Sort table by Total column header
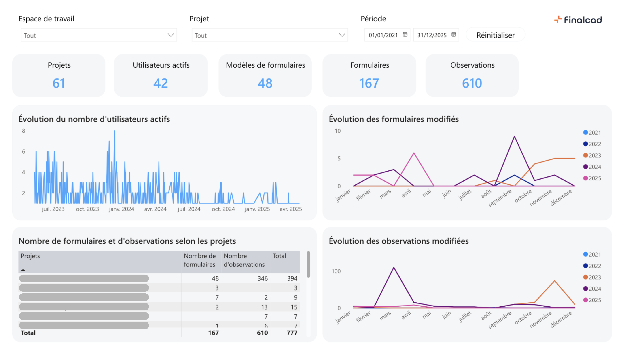Screen dimensions: 644x360 pyautogui.click(x=279, y=256)
